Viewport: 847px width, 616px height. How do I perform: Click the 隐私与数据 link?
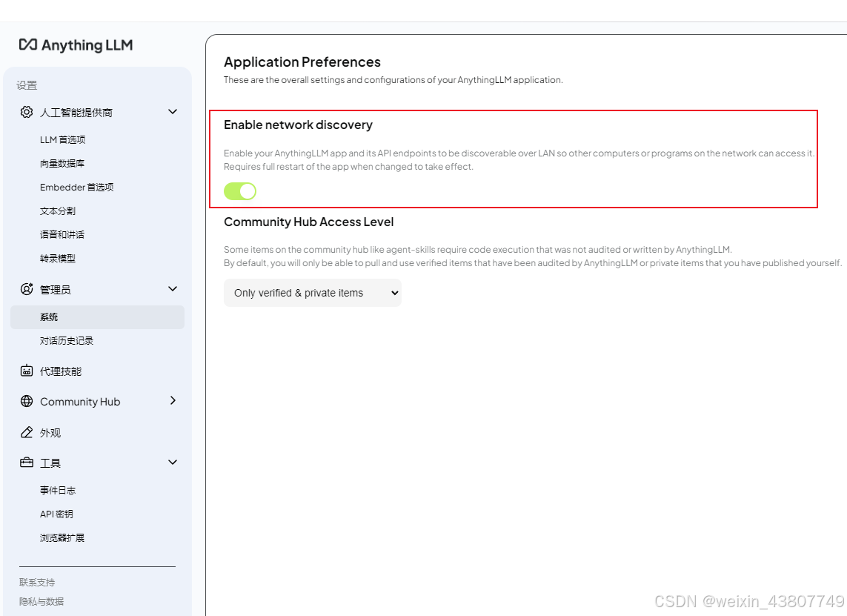41,601
